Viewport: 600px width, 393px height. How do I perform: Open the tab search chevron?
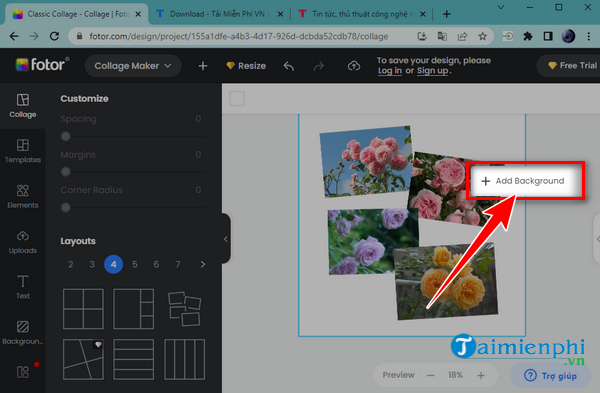click(501, 7)
